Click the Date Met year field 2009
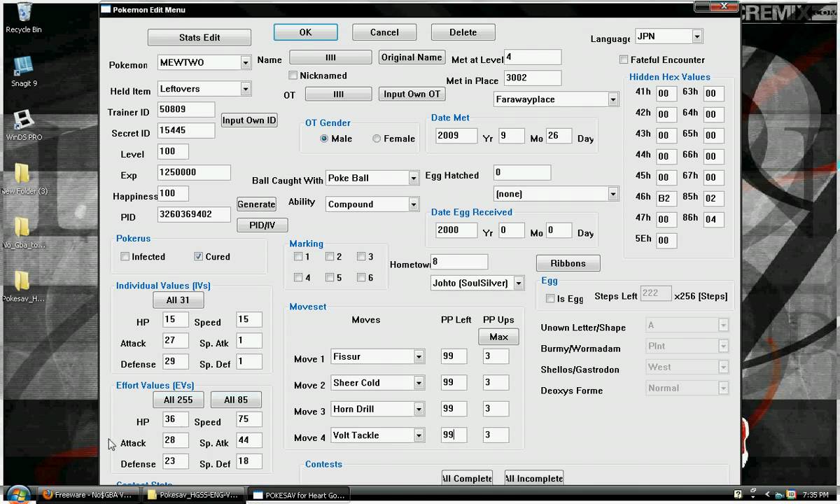Viewport: 840px width, 504px height. [x=456, y=136]
